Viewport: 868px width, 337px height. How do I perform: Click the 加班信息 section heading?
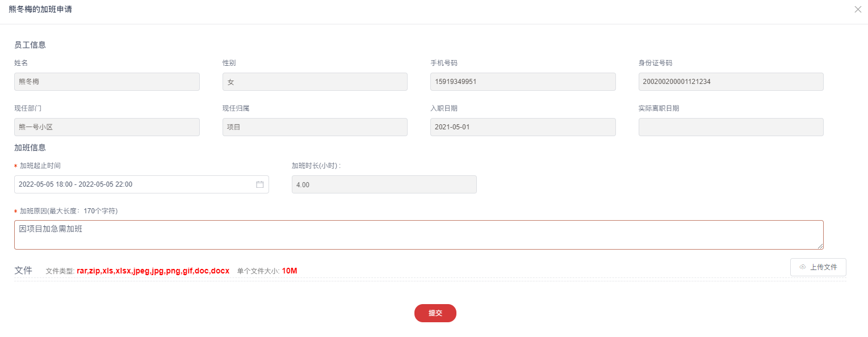click(x=30, y=148)
